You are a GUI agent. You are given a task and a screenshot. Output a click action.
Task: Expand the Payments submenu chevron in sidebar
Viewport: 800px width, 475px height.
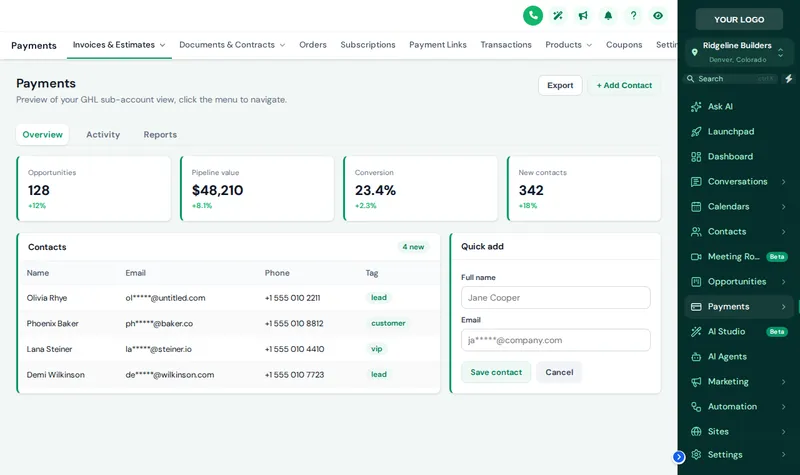(x=783, y=307)
